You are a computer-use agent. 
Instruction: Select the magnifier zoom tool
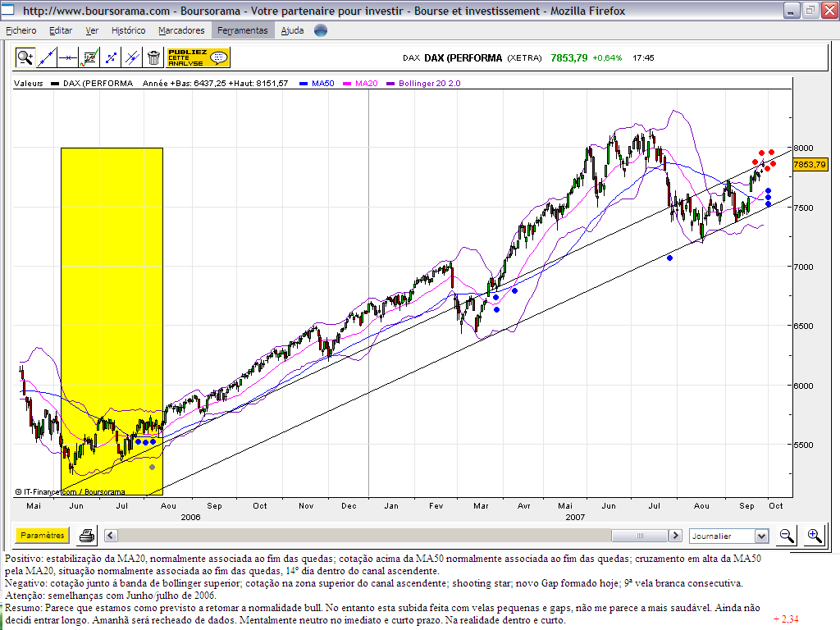(x=25, y=57)
